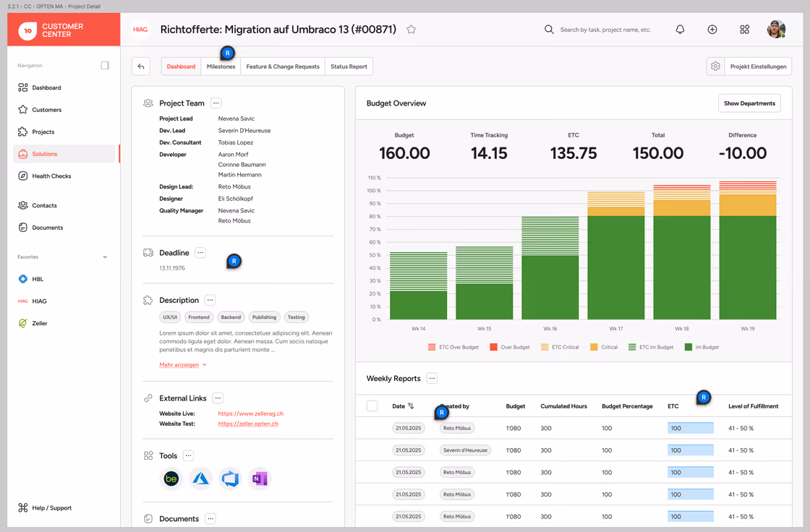Tick the select-all checkbox in Weekly Reports
Image resolution: width=810 pixels, height=532 pixels.
tap(372, 406)
